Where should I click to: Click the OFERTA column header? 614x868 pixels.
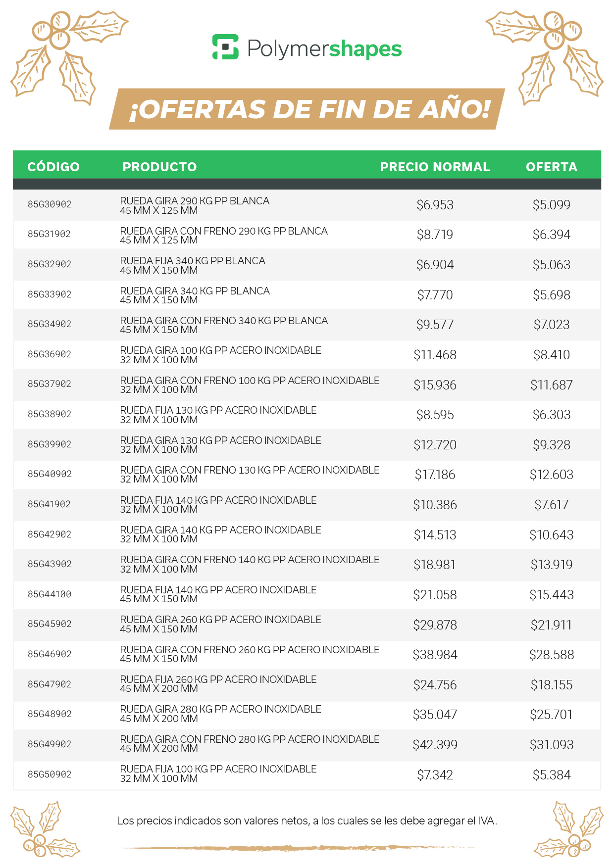[552, 167]
